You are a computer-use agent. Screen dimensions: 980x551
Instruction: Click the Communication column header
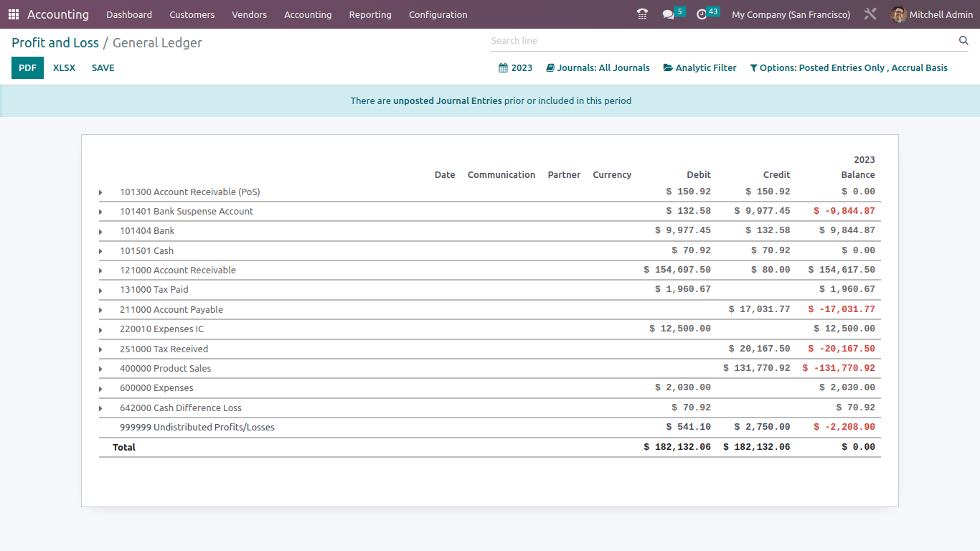coord(501,175)
